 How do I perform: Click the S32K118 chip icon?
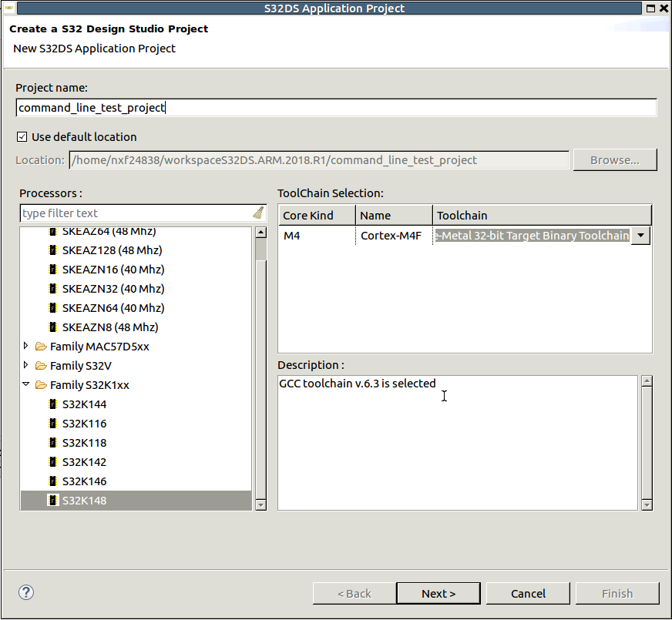click(x=52, y=443)
